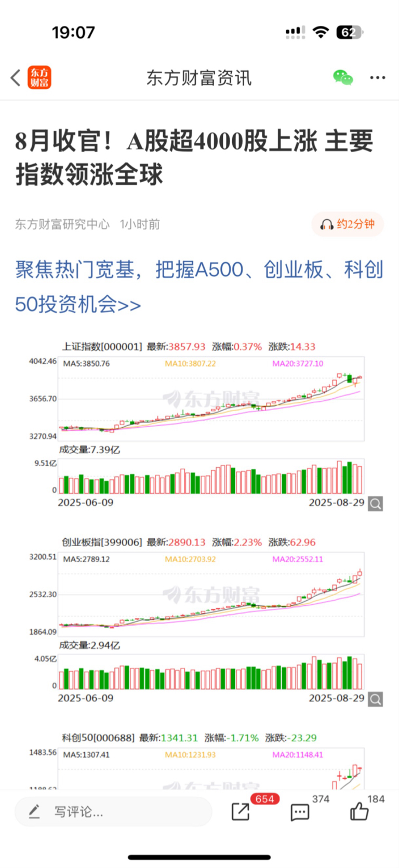Tap the 374 comment count
399x868 pixels.
[321, 799]
